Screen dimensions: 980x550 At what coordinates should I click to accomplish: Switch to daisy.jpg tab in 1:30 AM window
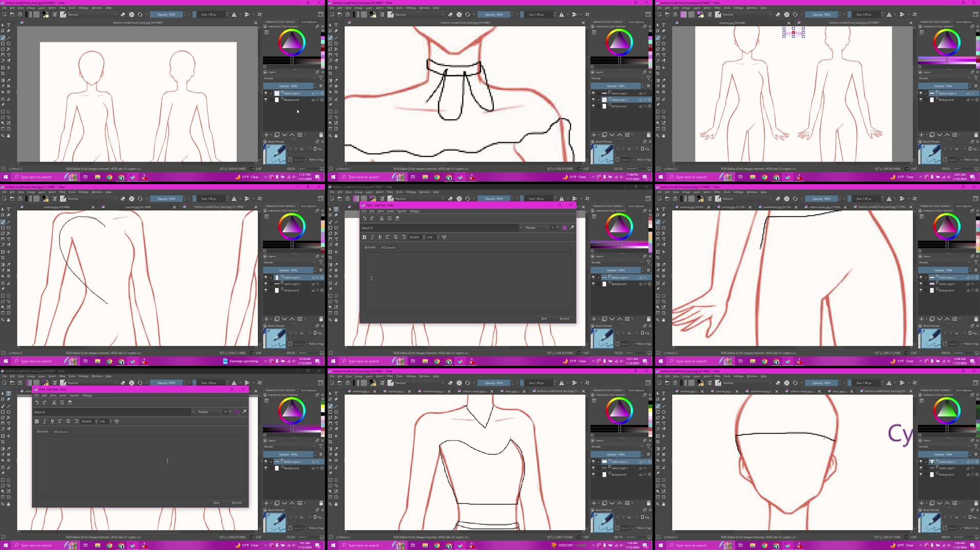tap(839, 391)
